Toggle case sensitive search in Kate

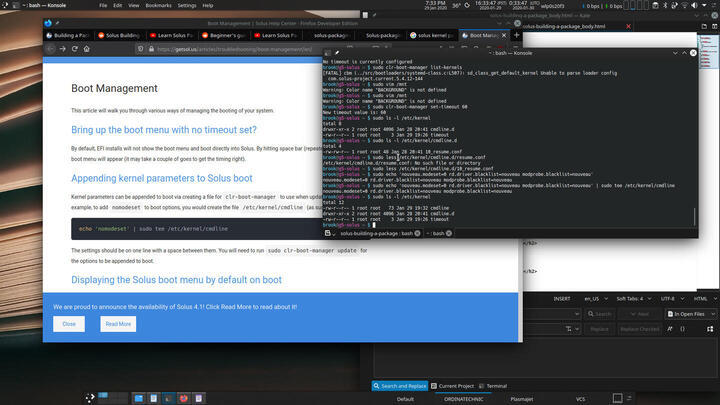tap(670, 329)
